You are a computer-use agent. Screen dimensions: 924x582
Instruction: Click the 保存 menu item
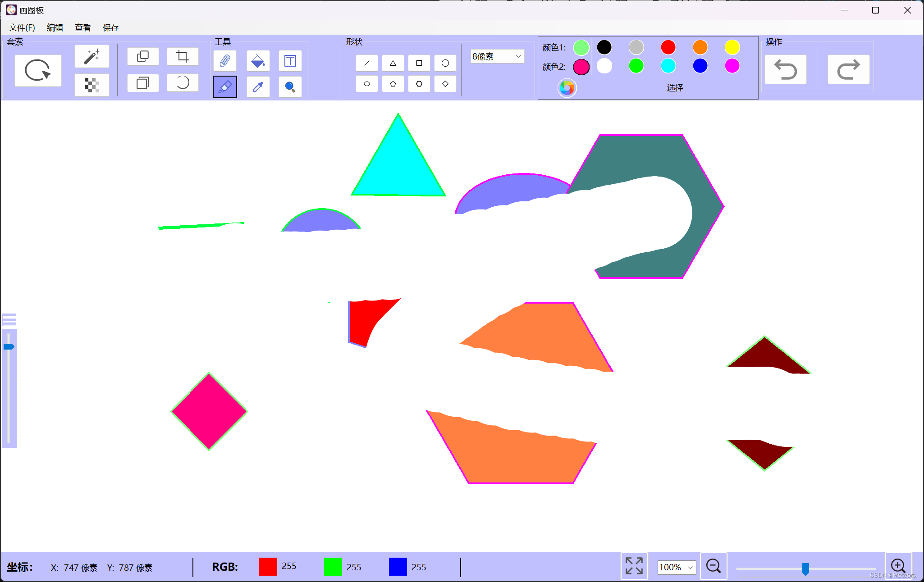tap(111, 27)
